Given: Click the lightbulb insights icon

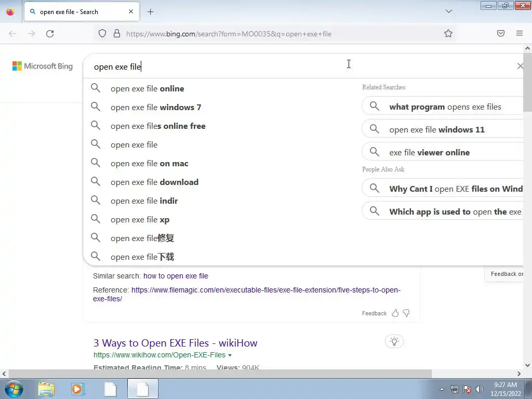Looking at the screenshot, I should 394,341.
